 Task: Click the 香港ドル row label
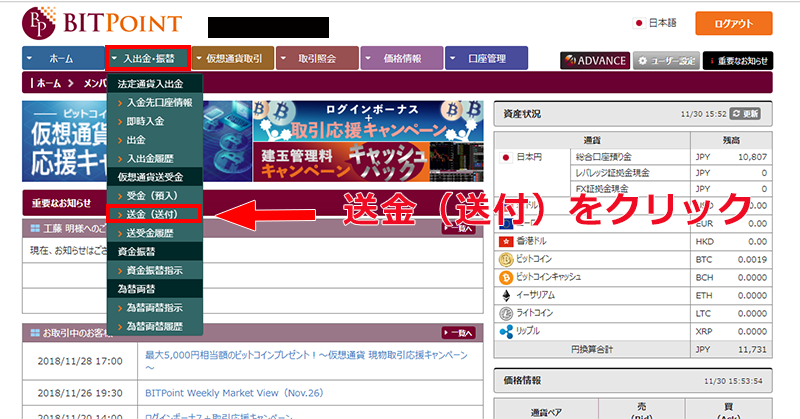pyautogui.click(x=531, y=241)
